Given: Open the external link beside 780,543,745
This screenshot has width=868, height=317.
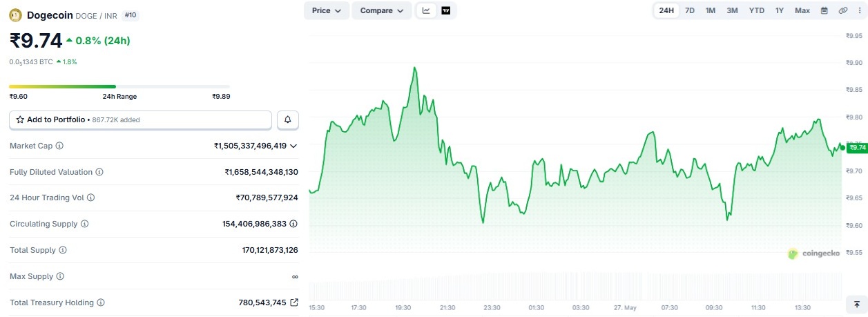Looking at the screenshot, I should click(x=294, y=302).
